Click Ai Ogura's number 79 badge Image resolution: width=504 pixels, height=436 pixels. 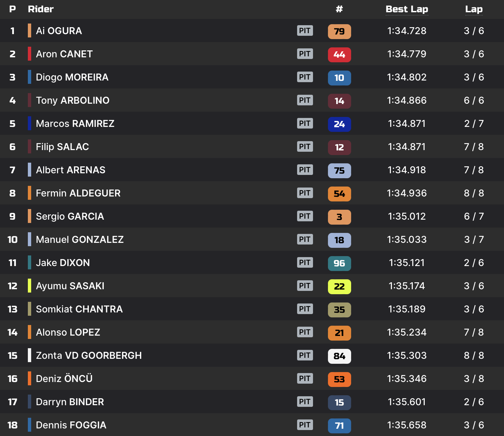339,31
